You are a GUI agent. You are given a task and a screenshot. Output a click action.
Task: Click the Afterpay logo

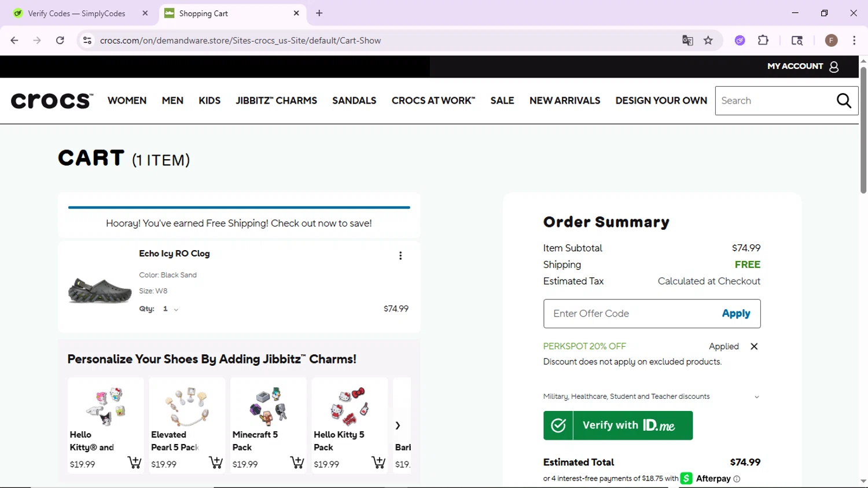(x=705, y=479)
